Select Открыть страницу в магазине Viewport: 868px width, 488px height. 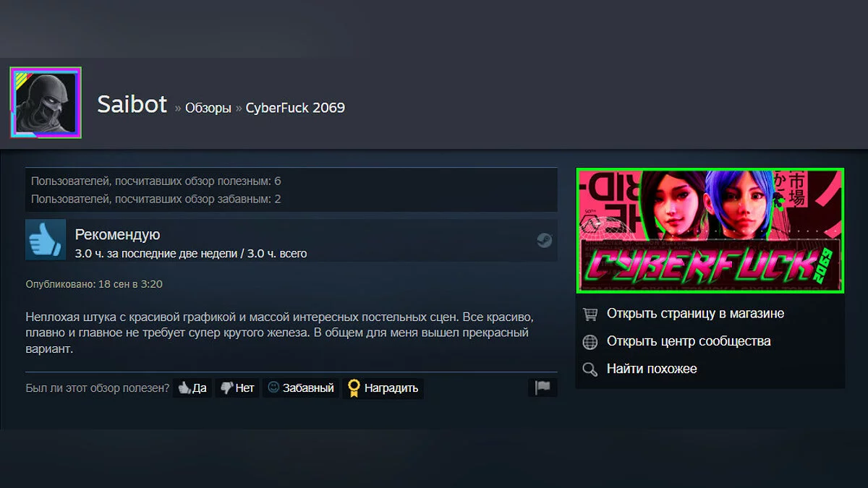click(x=695, y=314)
